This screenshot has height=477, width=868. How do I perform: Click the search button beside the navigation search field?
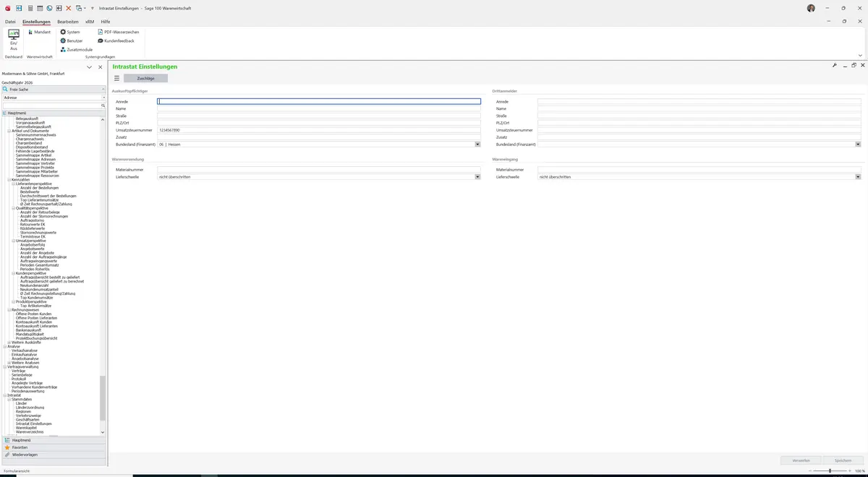pyautogui.click(x=103, y=106)
